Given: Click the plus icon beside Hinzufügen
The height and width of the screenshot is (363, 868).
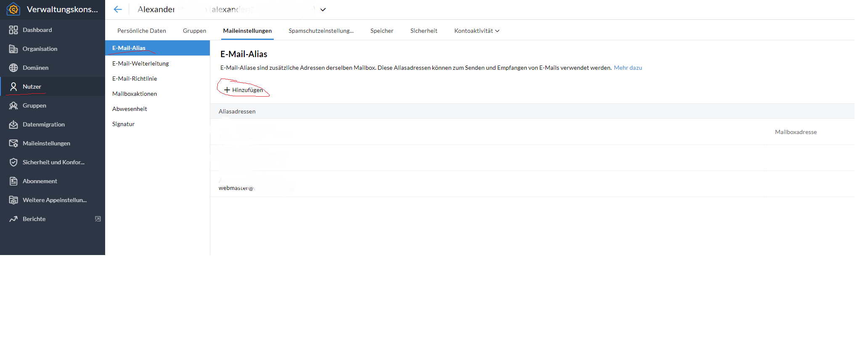Looking at the screenshot, I should point(227,90).
